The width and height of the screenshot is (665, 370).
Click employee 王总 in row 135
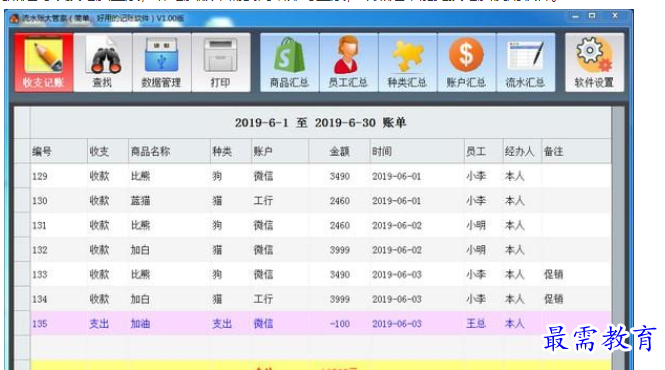point(476,324)
